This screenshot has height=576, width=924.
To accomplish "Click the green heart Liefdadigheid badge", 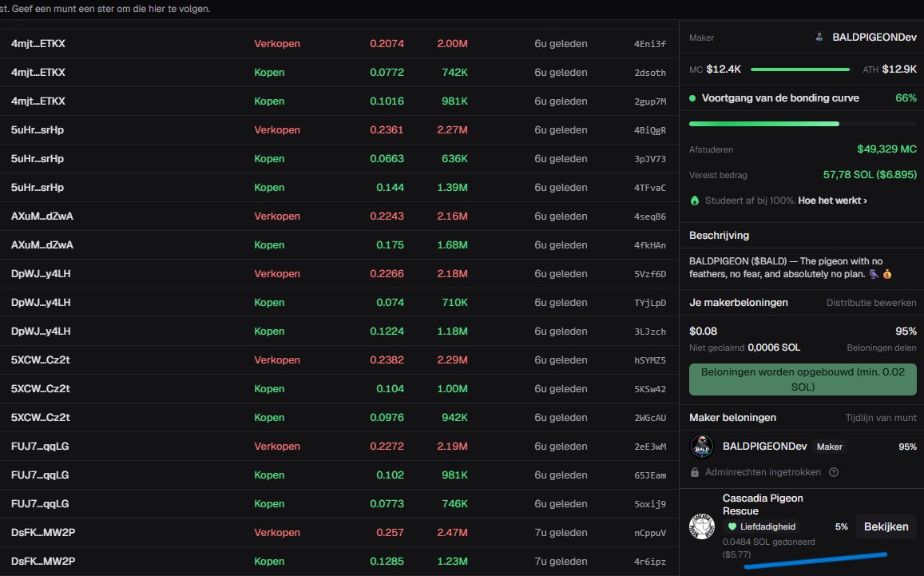I will [x=762, y=526].
